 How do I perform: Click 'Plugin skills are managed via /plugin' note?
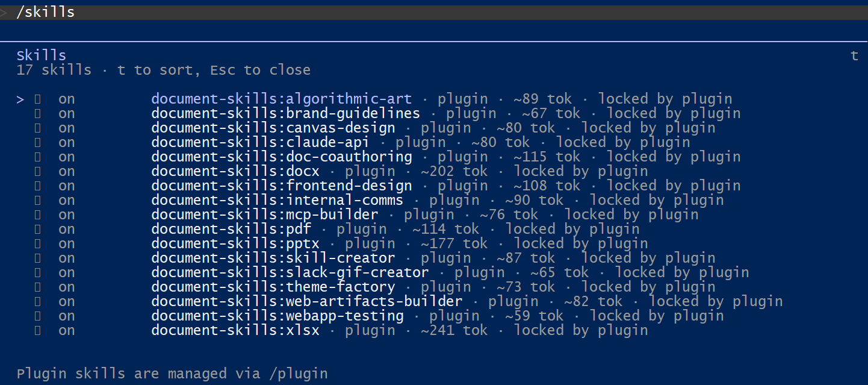[172, 374]
